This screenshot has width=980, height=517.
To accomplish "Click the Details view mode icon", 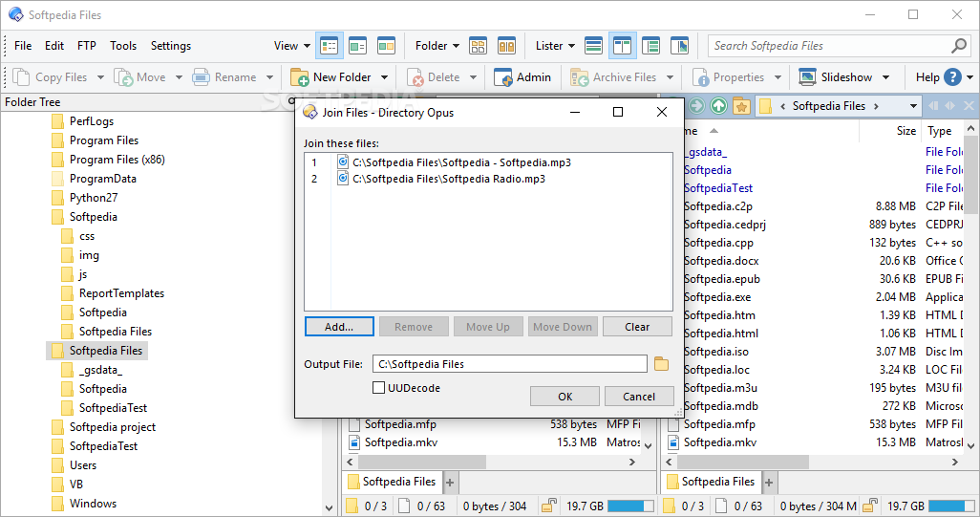I will (x=329, y=46).
